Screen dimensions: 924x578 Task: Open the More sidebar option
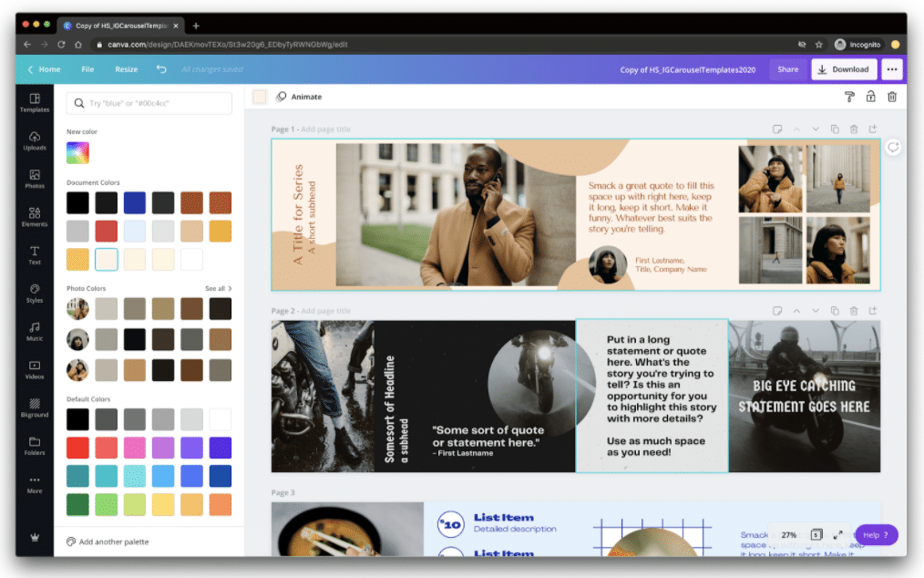(x=35, y=484)
